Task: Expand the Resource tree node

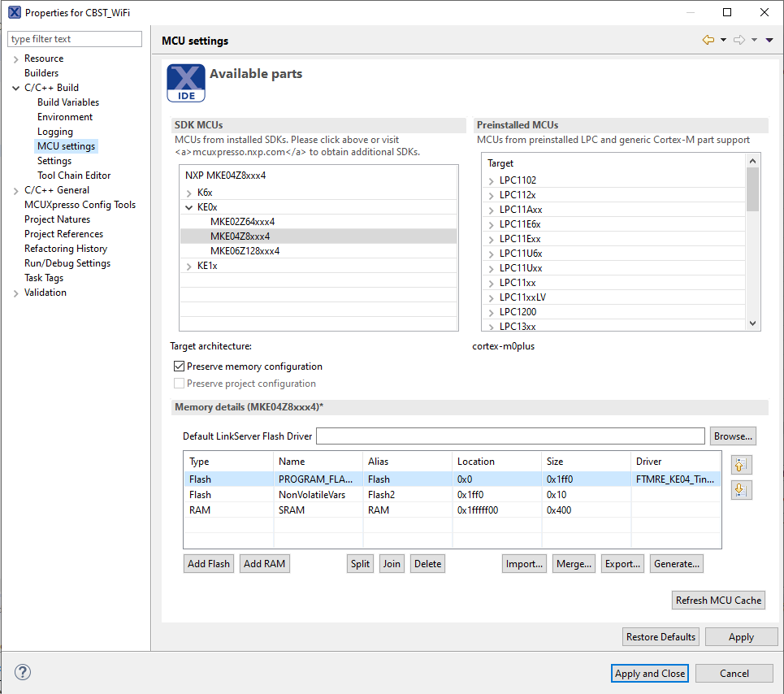Action: 15,59
